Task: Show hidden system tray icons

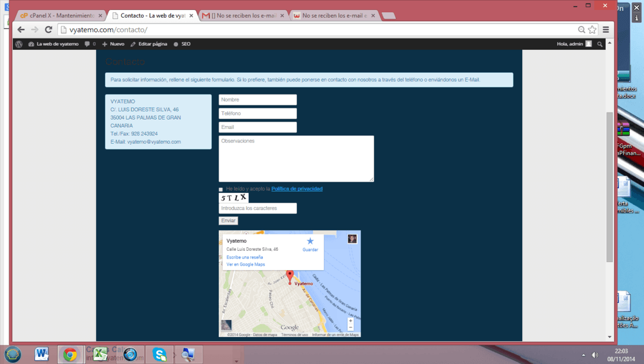Action: pyautogui.click(x=583, y=355)
